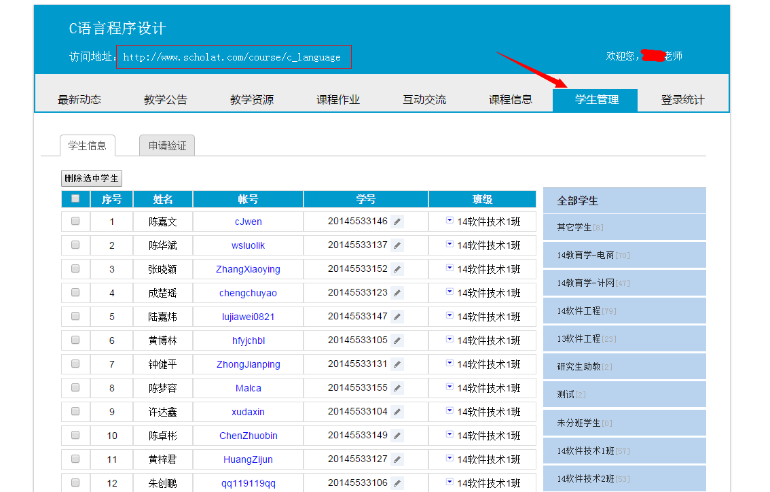Toggle the select-all checkbox in table header
770x492 pixels.
coord(75,199)
